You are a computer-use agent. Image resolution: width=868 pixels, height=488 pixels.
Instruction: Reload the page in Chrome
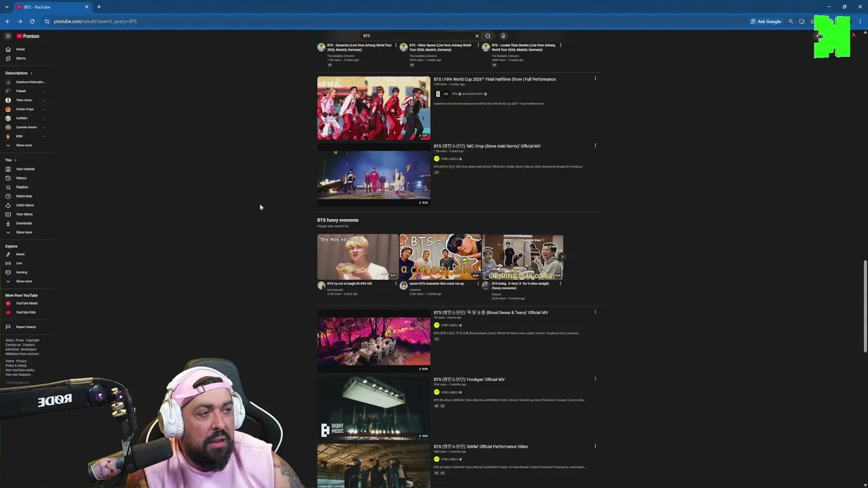click(32, 21)
